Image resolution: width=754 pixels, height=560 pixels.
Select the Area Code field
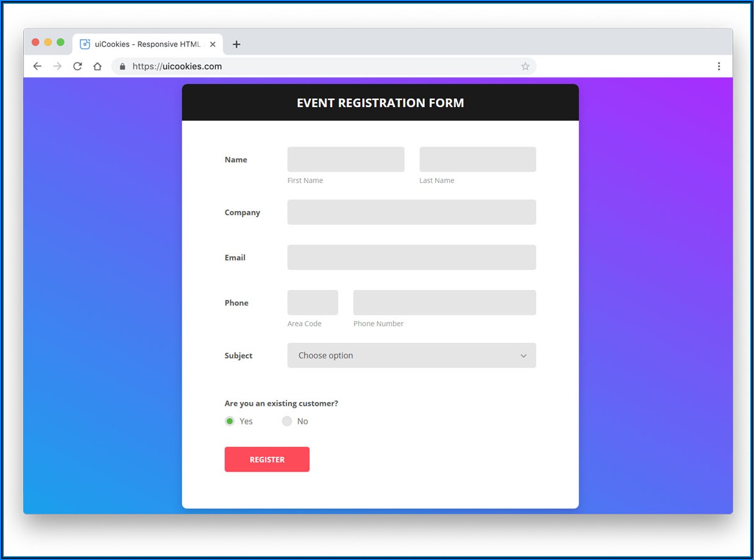point(313,302)
